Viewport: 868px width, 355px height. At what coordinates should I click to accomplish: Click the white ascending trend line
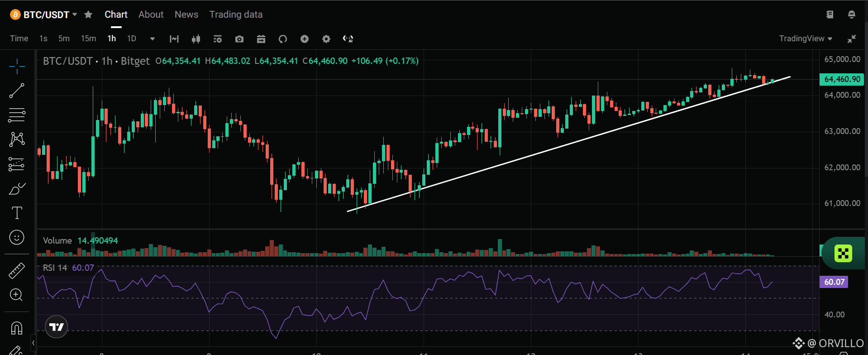coord(568,144)
